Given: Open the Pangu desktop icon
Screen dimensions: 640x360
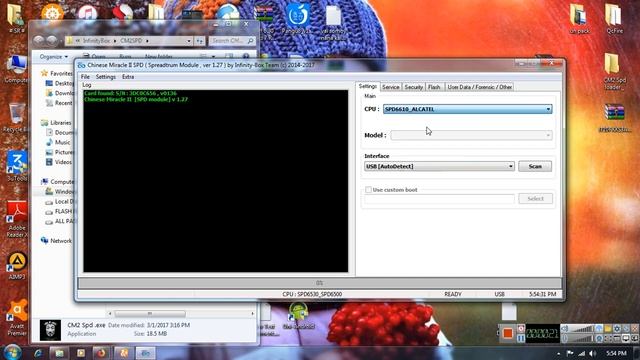Looking at the screenshot, I should tap(297, 18).
